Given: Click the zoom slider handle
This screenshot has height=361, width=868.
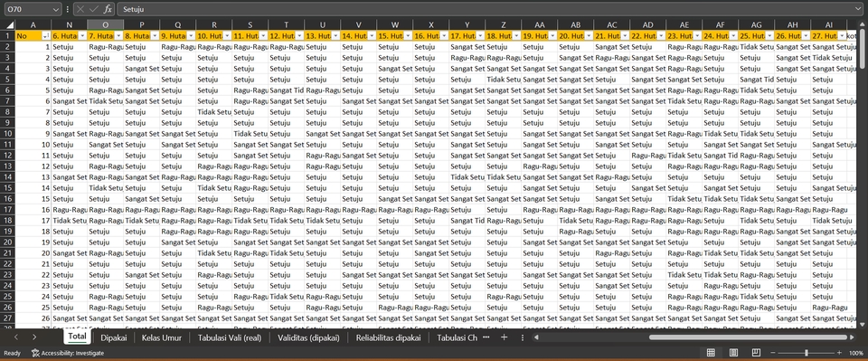Looking at the screenshot, I should 806,353.
